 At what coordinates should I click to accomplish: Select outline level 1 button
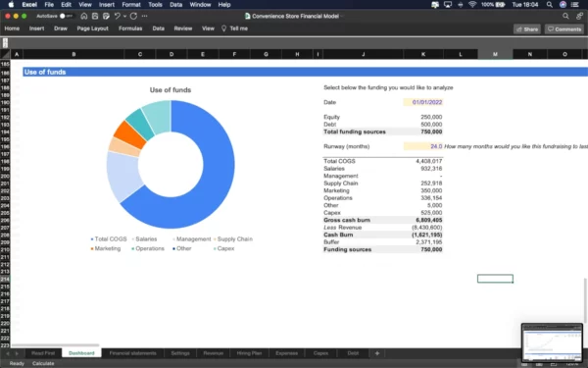tap(5, 40)
